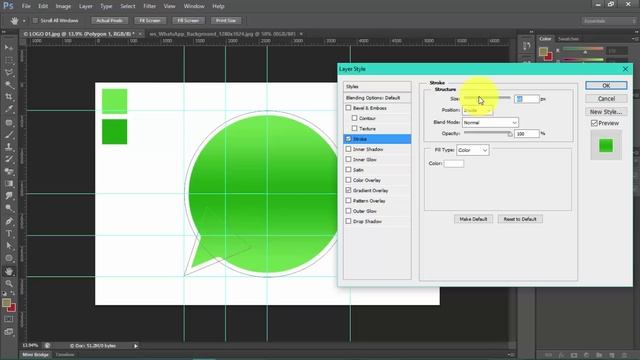
Task: Change the screen mode icon
Action: [9, 332]
